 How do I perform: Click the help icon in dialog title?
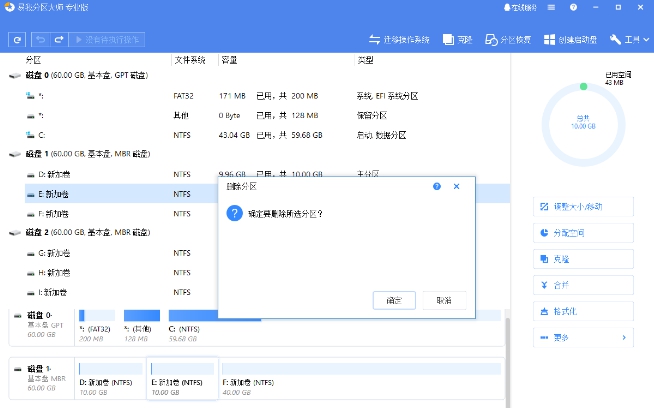click(437, 186)
